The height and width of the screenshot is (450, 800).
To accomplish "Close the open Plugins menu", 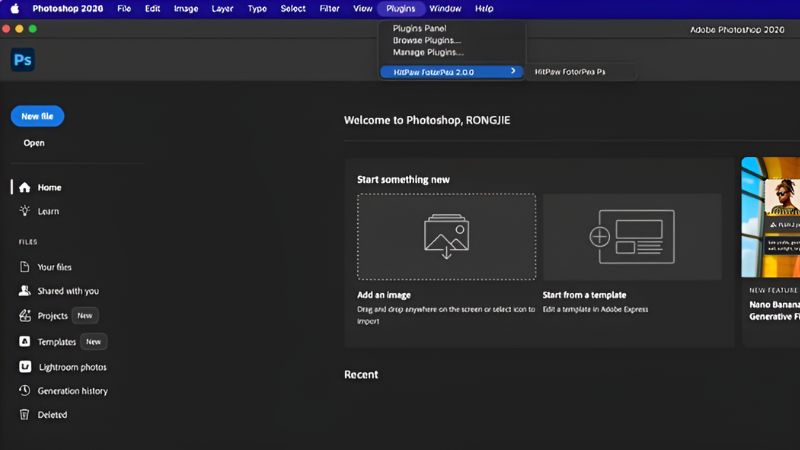I will point(401,9).
